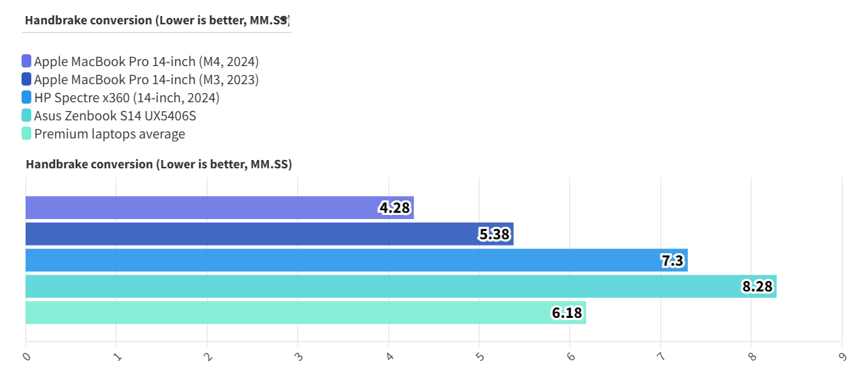The height and width of the screenshot is (377, 868).
Task: Toggle the Apple MacBook Pro M3 2023 legend label
Action: tap(146, 79)
